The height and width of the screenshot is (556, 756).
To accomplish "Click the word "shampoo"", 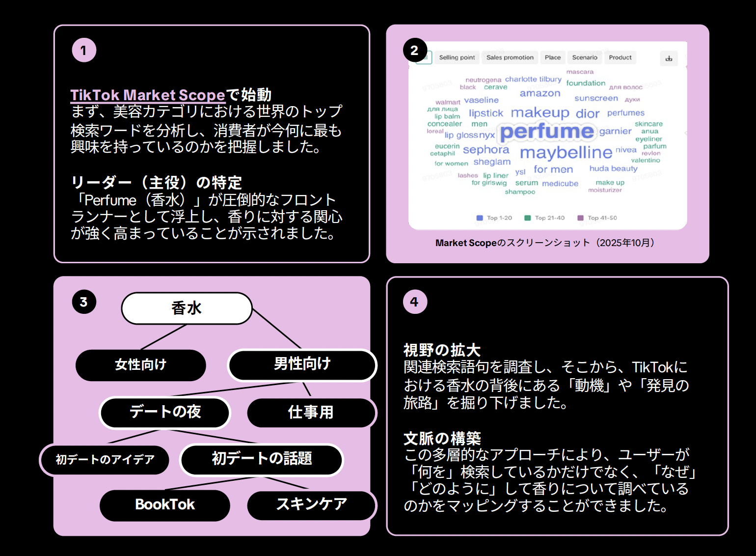I will click(520, 192).
